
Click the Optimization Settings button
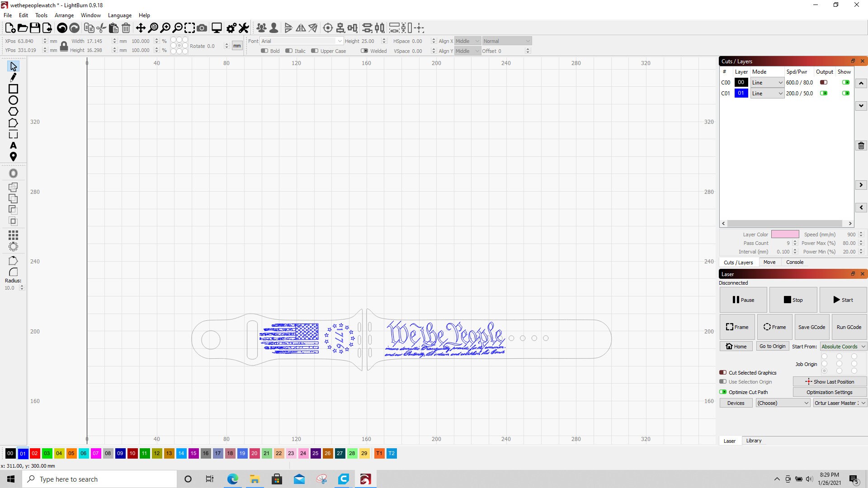(830, 392)
